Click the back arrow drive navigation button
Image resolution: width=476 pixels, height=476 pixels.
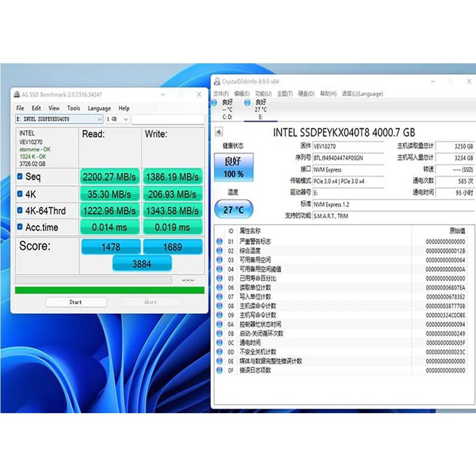(x=218, y=131)
